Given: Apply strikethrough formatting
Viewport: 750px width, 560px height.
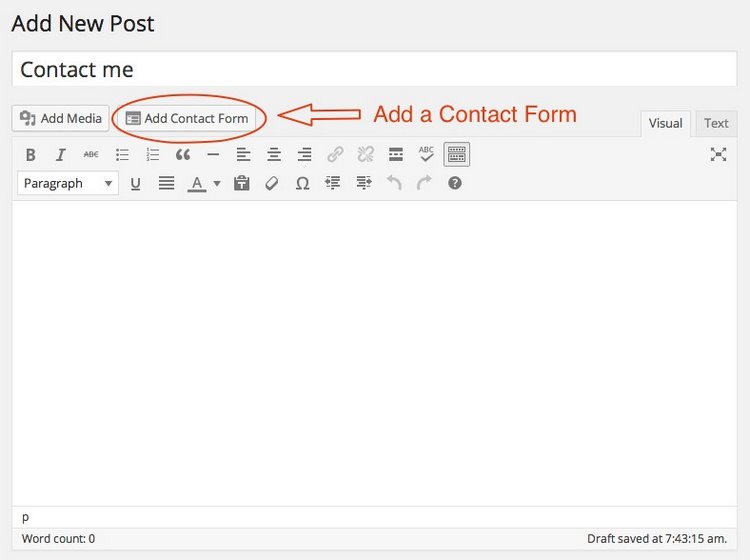Looking at the screenshot, I should 91,154.
